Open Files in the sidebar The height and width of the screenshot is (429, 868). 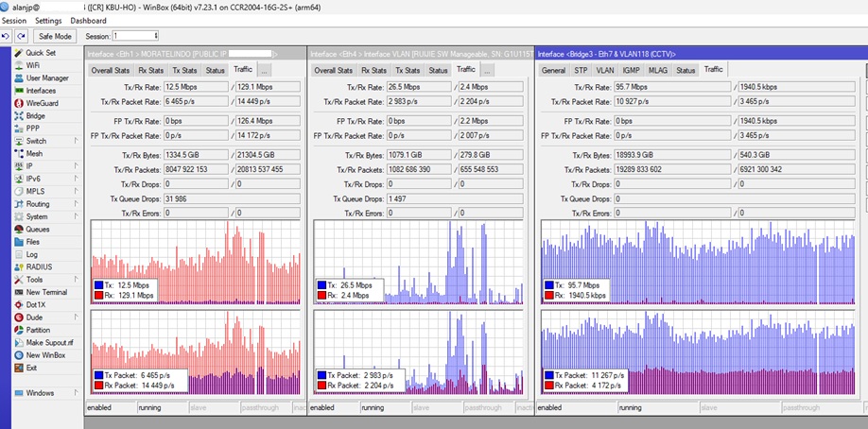click(26, 242)
